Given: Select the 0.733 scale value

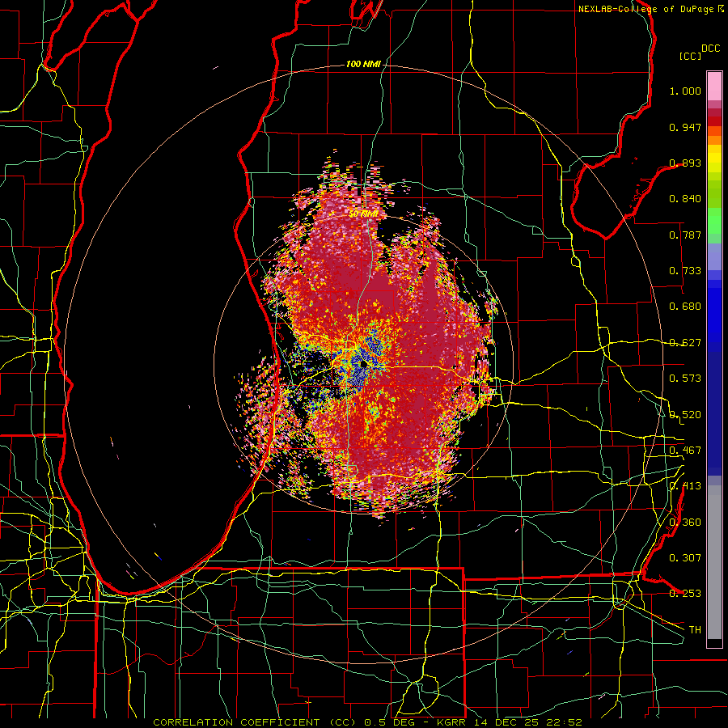Looking at the screenshot, I should [x=685, y=271].
